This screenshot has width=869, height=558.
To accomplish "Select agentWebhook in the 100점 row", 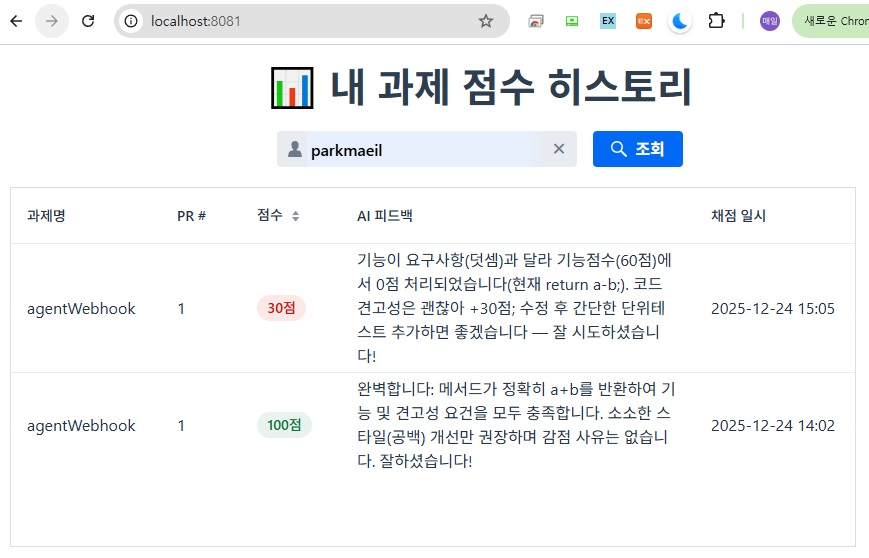I will pyautogui.click(x=81, y=426).
